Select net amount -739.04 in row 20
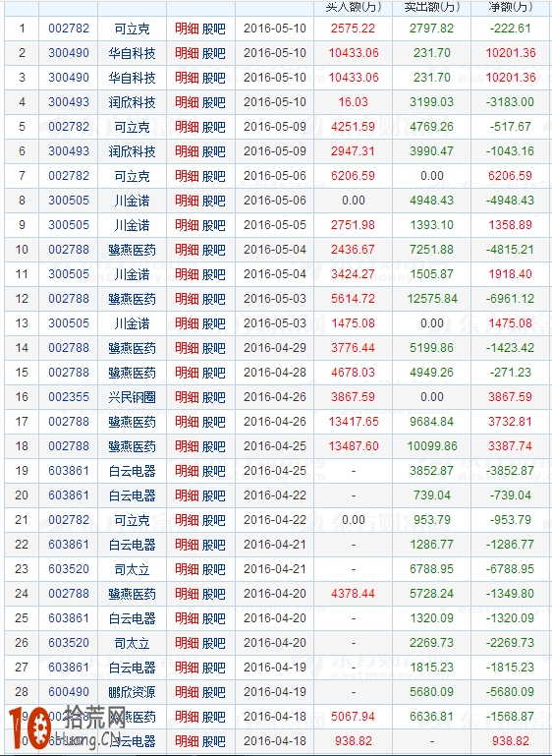The image size is (552, 756). click(x=511, y=495)
